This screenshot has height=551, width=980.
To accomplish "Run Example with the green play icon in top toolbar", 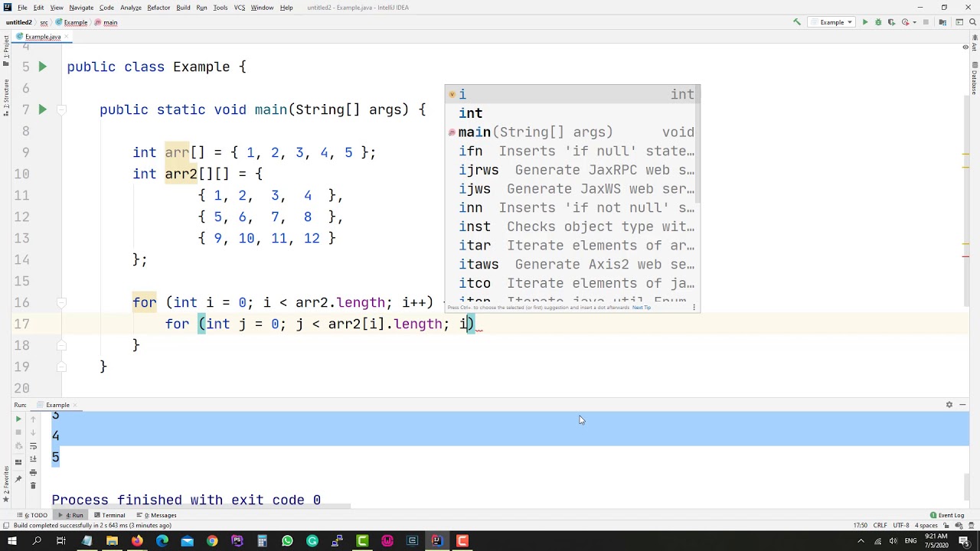I will [x=865, y=22].
